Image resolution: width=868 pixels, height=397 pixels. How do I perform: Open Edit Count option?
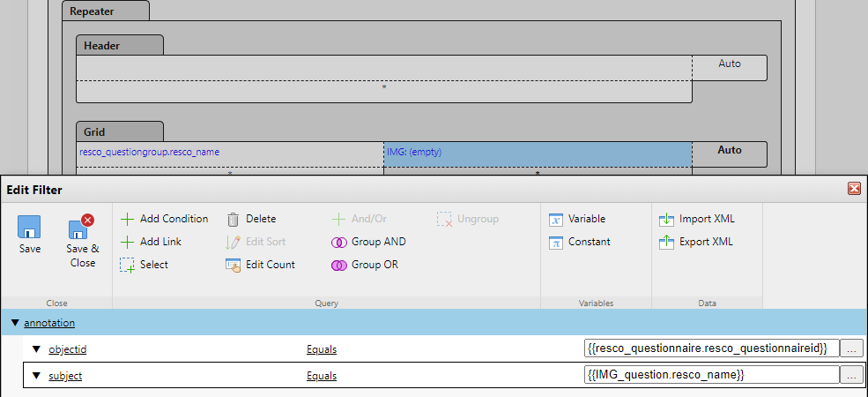pyautogui.click(x=260, y=265)
